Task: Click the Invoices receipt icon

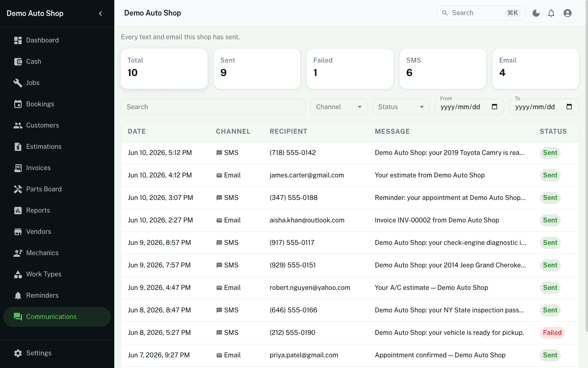Action: [18, 168]
